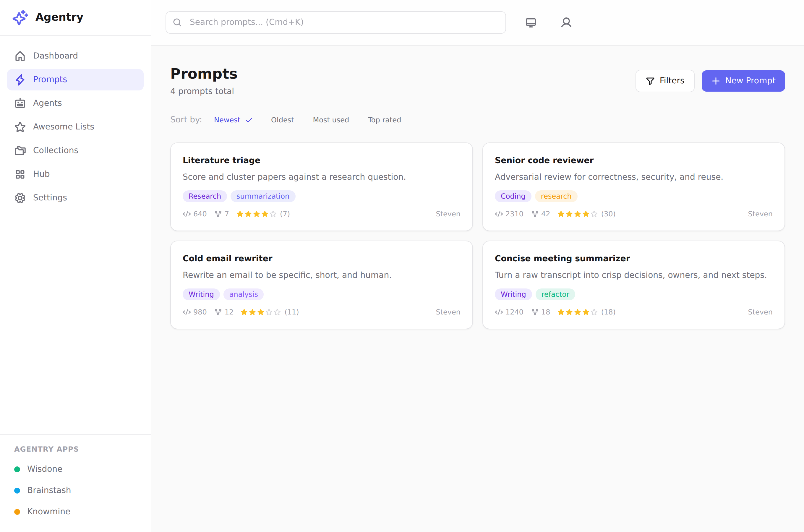Open the Wisdone app link

[x=45, y=469]
